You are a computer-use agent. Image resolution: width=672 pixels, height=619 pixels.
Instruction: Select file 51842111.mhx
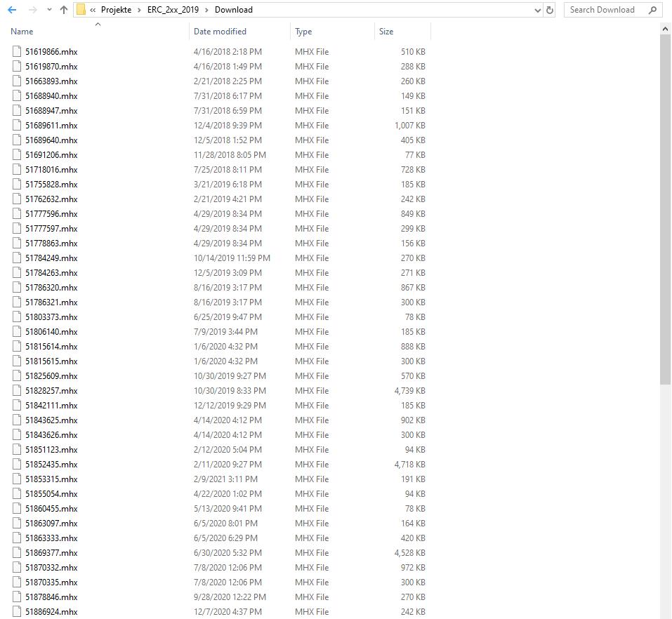(51, 405)
